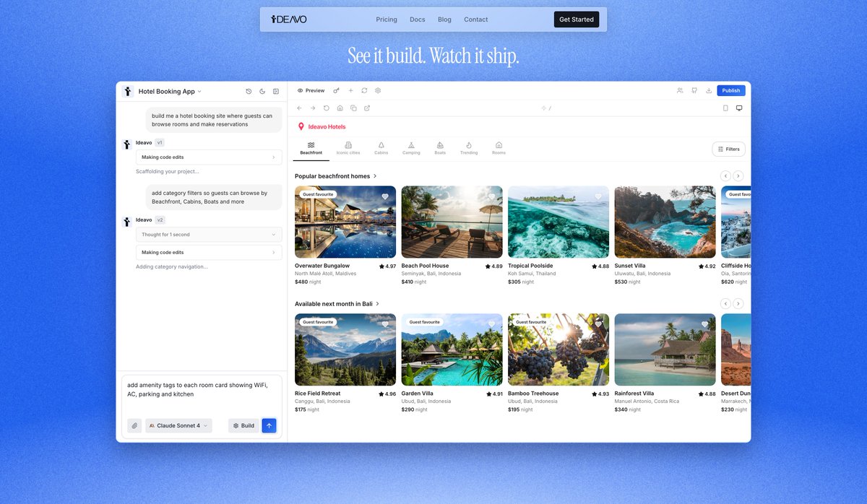
Task: Open the Pricing link
Action: [387, 19]
